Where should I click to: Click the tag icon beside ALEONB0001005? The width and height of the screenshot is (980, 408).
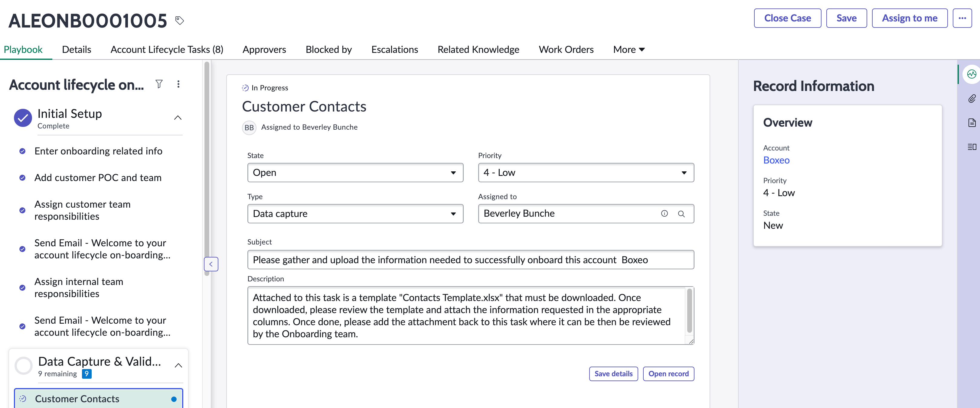click(180, 20)
